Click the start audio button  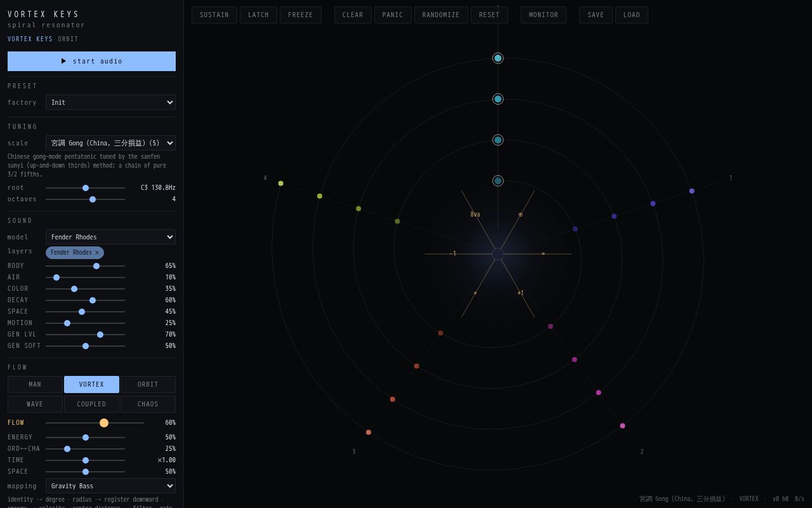click(x=91, y=61)
